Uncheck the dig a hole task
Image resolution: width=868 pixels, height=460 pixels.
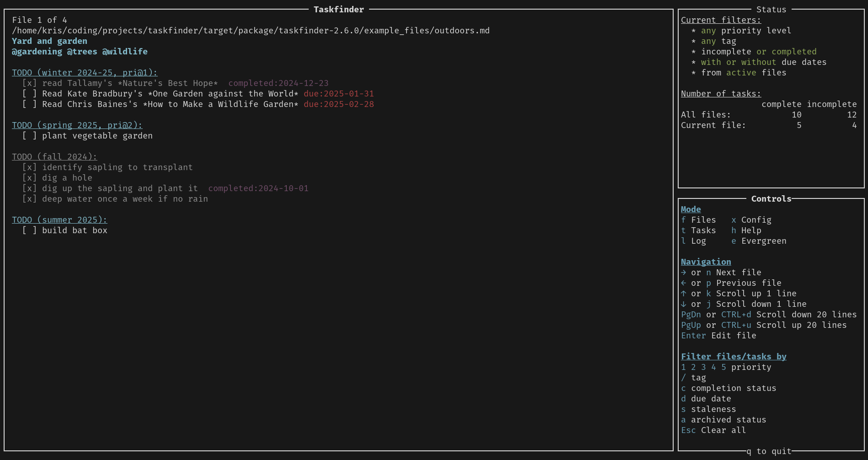coord(29,178)
